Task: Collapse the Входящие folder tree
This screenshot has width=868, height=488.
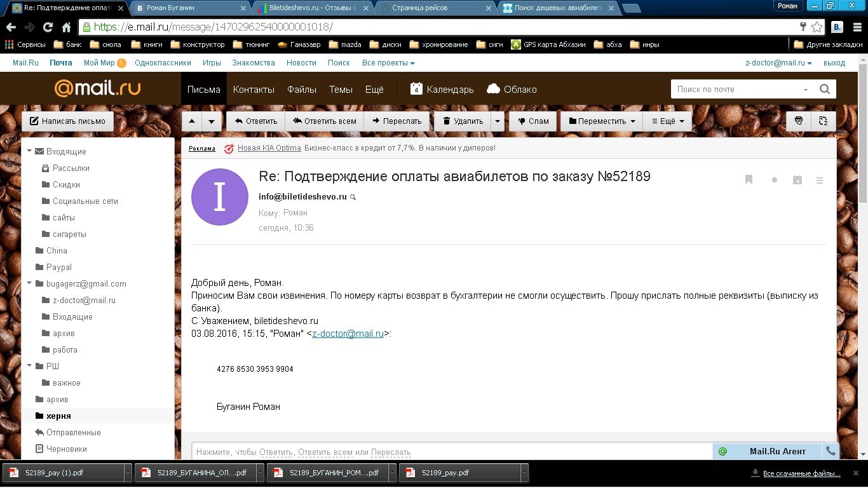Action: [x=29, y=151]
